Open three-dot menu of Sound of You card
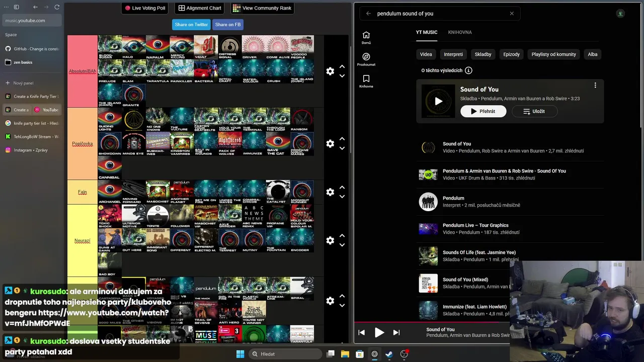 tap(595, 85)
